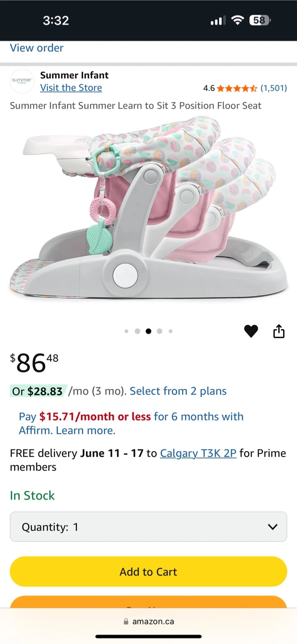Open the Quantity dropdown
This screenshot has height=644, width=297.
[x=148, y=527]
